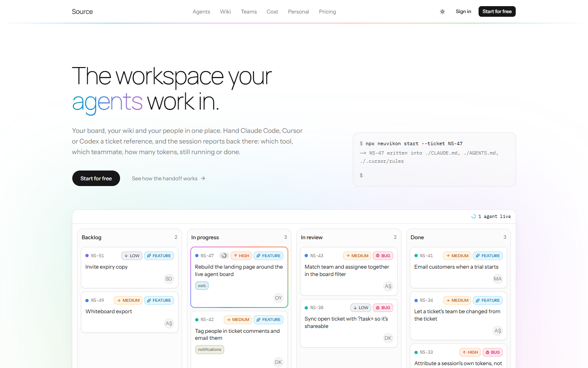Click the LOW badge on NS-38

pos(361,307)
